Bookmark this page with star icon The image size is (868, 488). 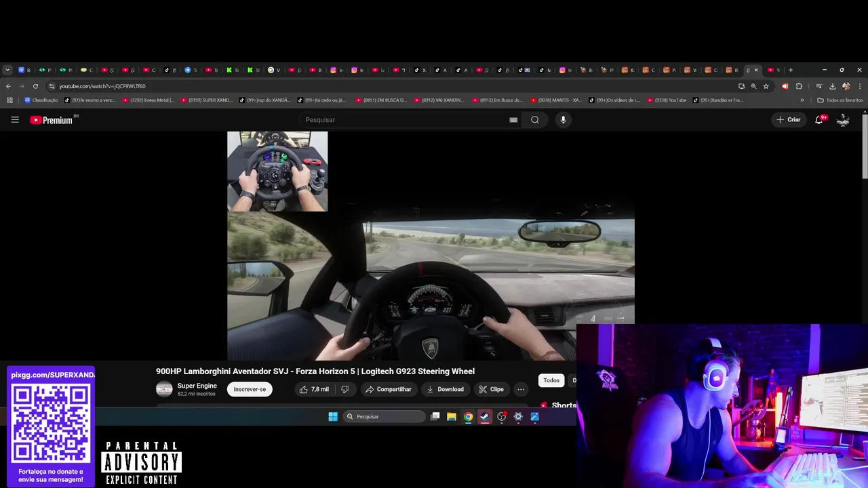click(766, 86)
